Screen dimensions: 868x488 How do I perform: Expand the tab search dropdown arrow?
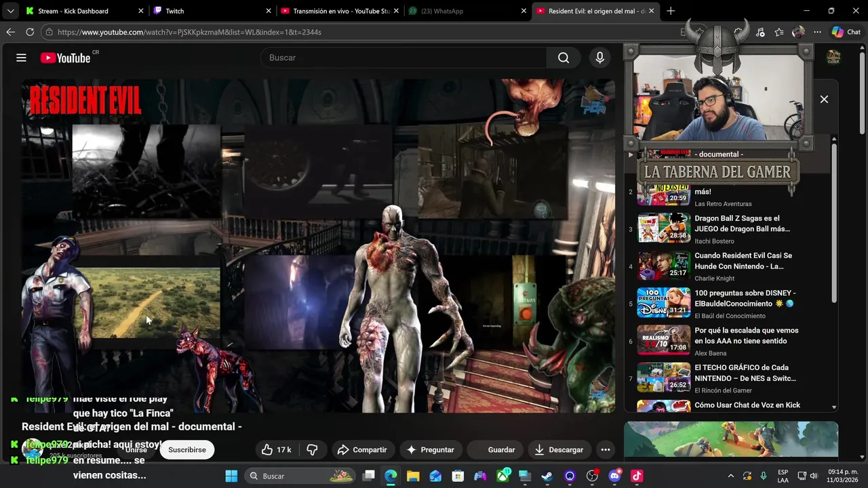pos(10,11)
